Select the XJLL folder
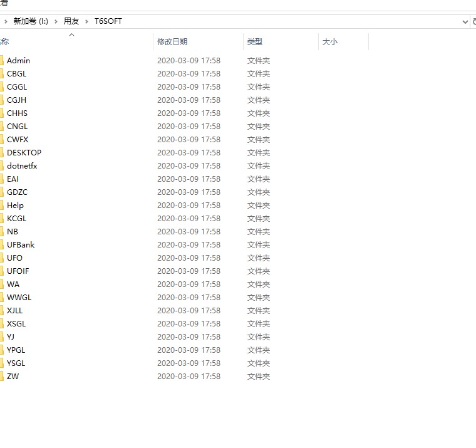This screenshot has height=448, width=476. [14, 311]
